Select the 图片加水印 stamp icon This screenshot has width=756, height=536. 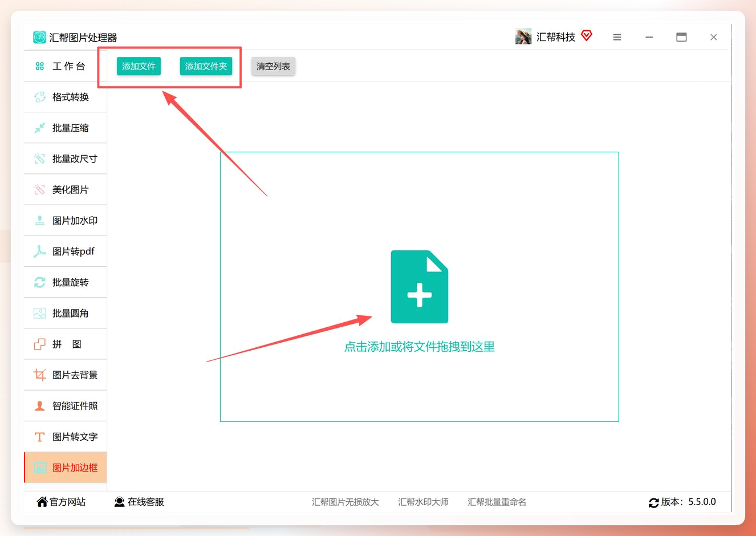[x=39, y=220]
